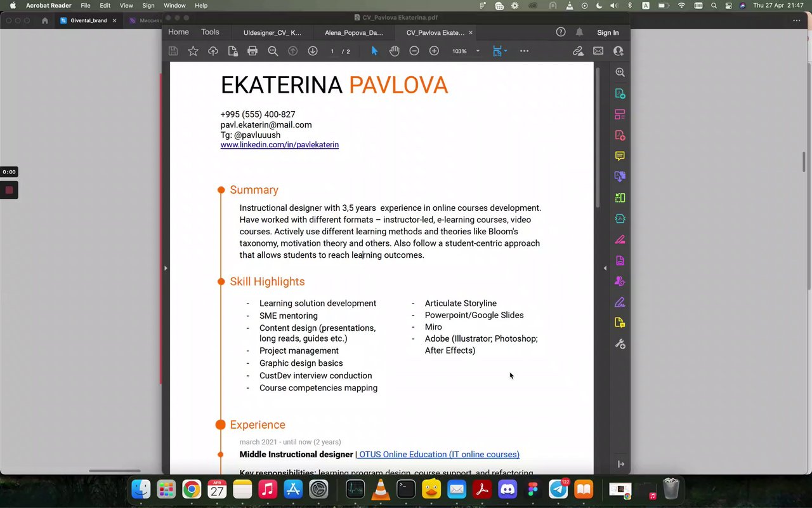This screenshot has width=812, height=508.
Task: Click the Wi-Fi icon in menu bar
Action: pyautogui.click(x=681, y=5)
